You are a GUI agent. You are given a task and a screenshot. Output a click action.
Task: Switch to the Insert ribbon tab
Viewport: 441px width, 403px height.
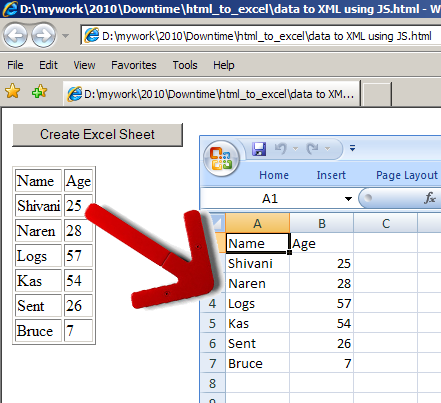[x=331, y=175]
